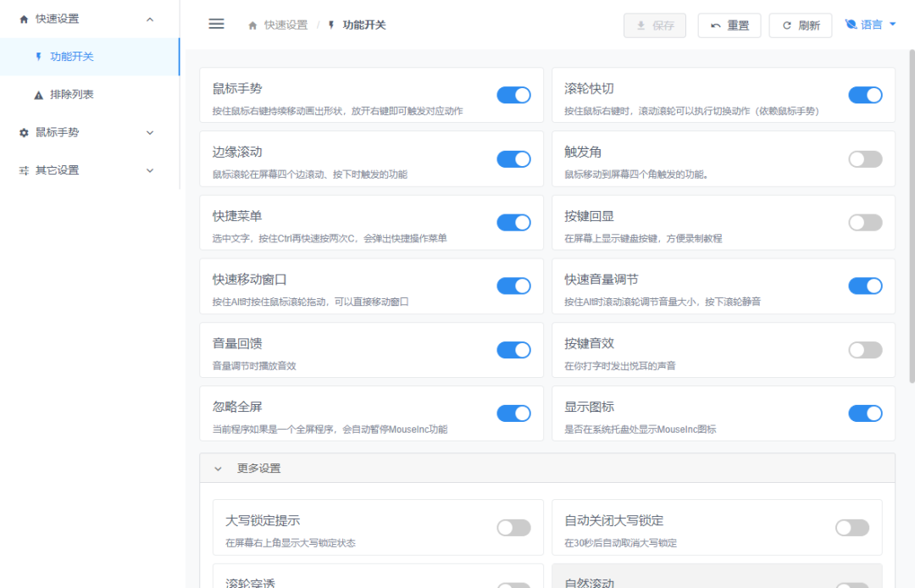Screen dimensions: 915x588
Task: Click the language globe icon
Action: pyautogui.click(x=851, y=25)
